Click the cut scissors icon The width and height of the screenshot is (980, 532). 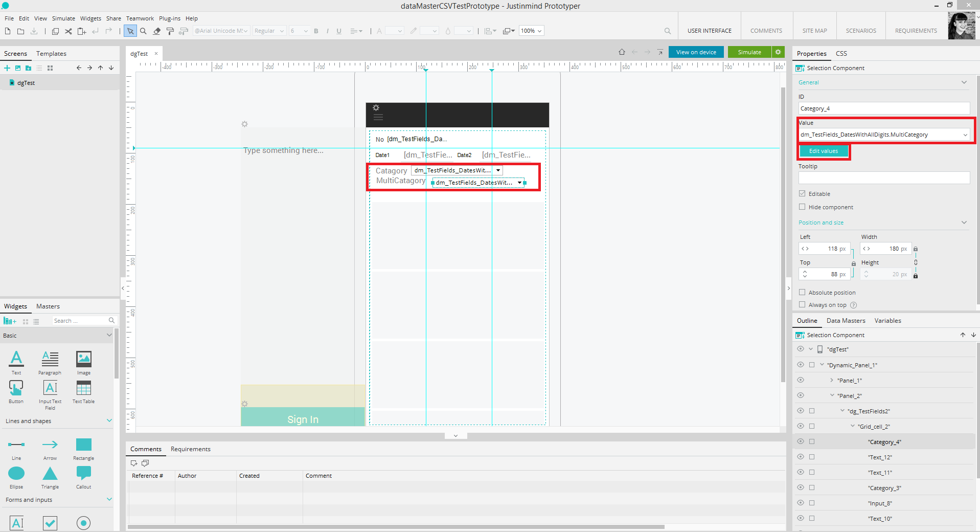68,31
